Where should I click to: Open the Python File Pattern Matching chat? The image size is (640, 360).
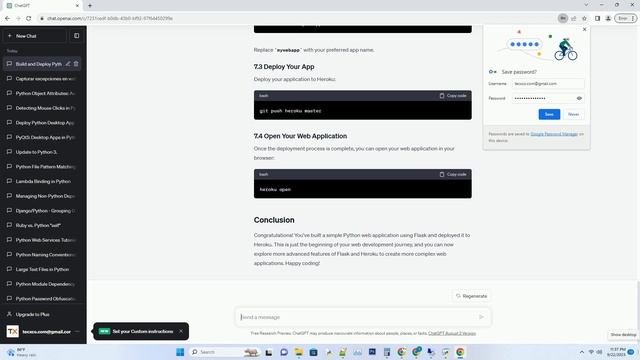pos(42,167)
